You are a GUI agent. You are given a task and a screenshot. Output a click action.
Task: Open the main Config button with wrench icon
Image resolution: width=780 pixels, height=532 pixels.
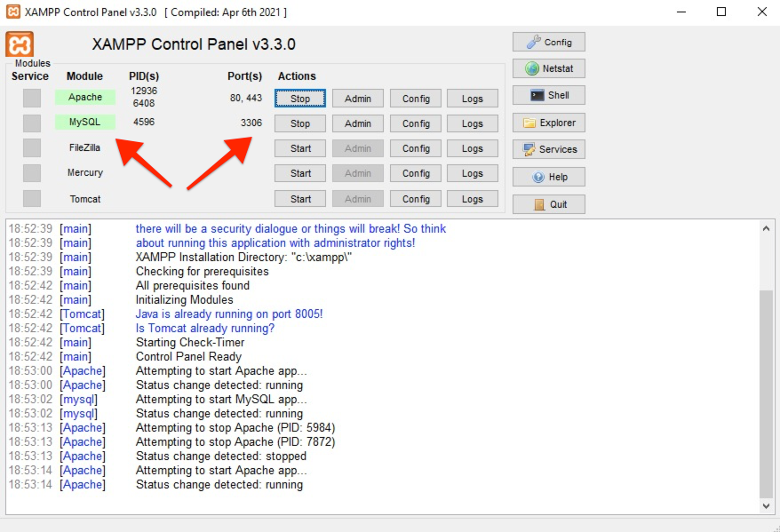[549, 43]
